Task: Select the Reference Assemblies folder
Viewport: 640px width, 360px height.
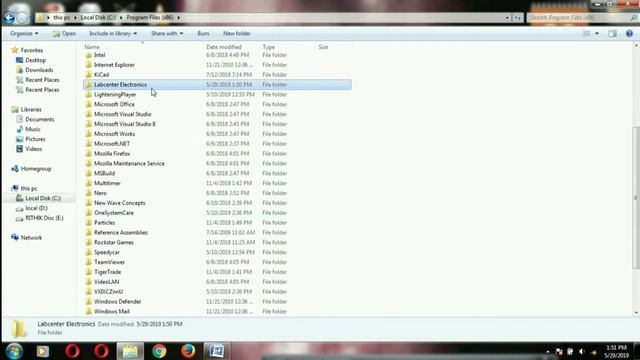Action: click(x=121, y=232)
